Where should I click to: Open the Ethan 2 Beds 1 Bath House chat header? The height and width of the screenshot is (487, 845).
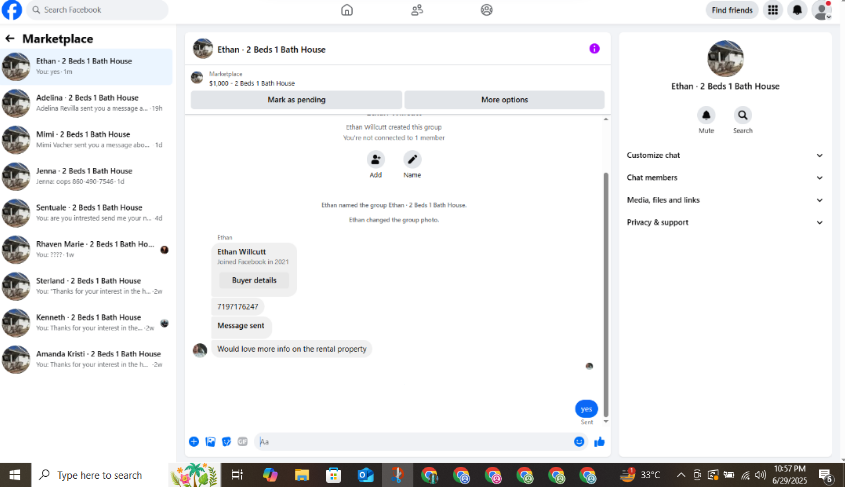pyautogui.click(x=271, y=50)
